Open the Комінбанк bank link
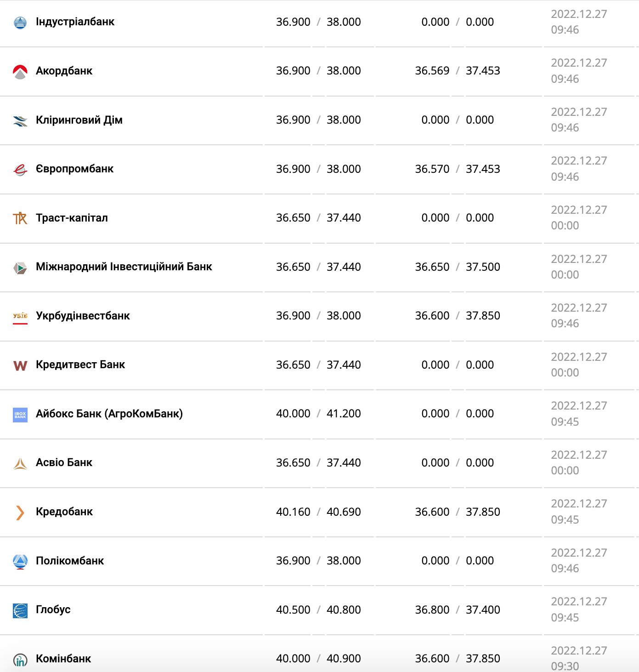This screenshot has height=672, width=639. click(63, 659)
